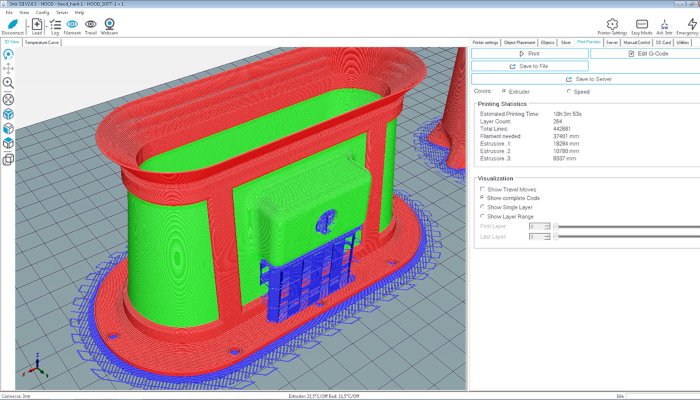Toggle Travel moves eye icon
Image resolution: width=700 pixels, height=400 pixels.
(90, 25)
